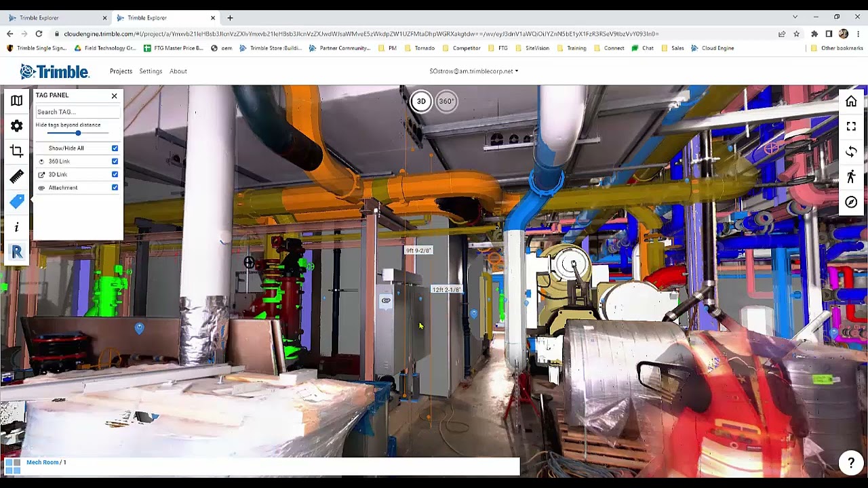Open the Tornado bookmarks folder

(419, 48)
